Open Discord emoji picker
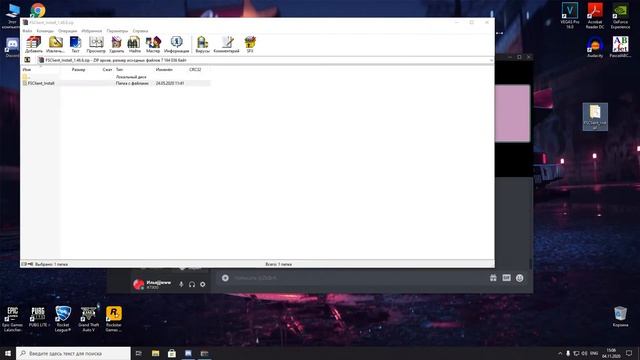Viewport: 640px width, 360px height. (x=519, y=278)
